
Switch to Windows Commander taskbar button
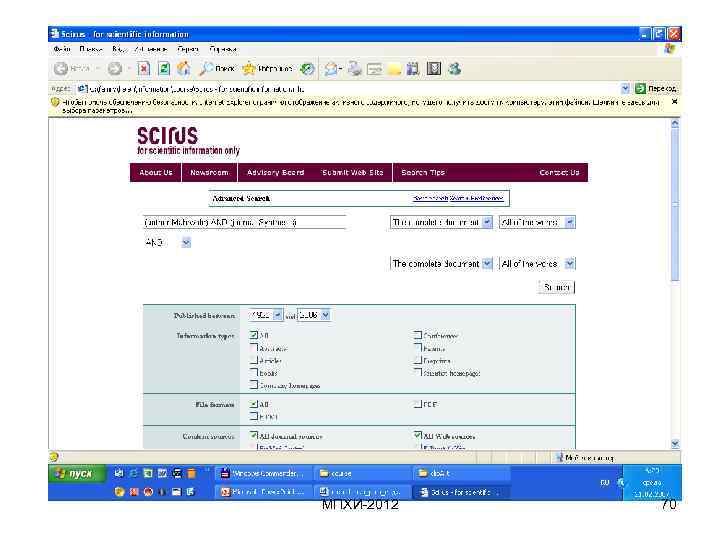click(x=263, y=473)
